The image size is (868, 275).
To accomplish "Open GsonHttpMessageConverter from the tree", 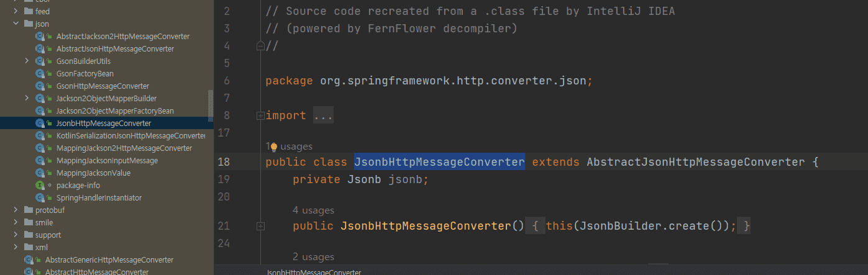I will (x=103, y=86).
